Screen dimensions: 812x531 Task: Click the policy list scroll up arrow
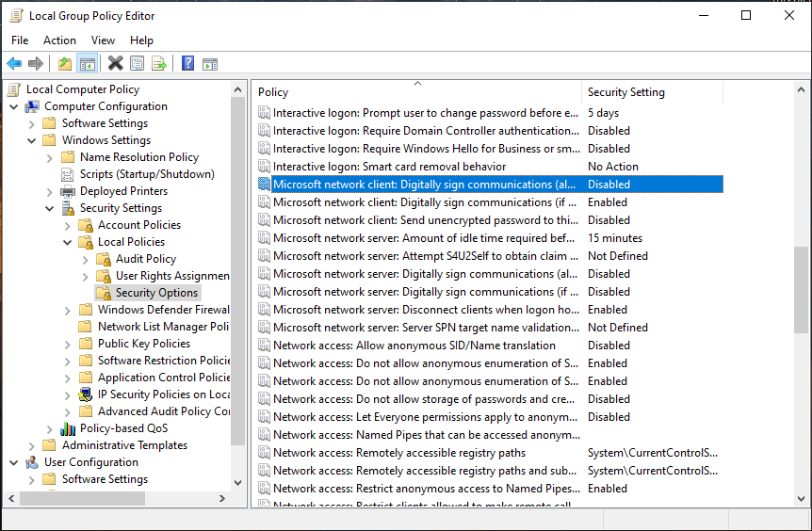[x=801, y=90]
